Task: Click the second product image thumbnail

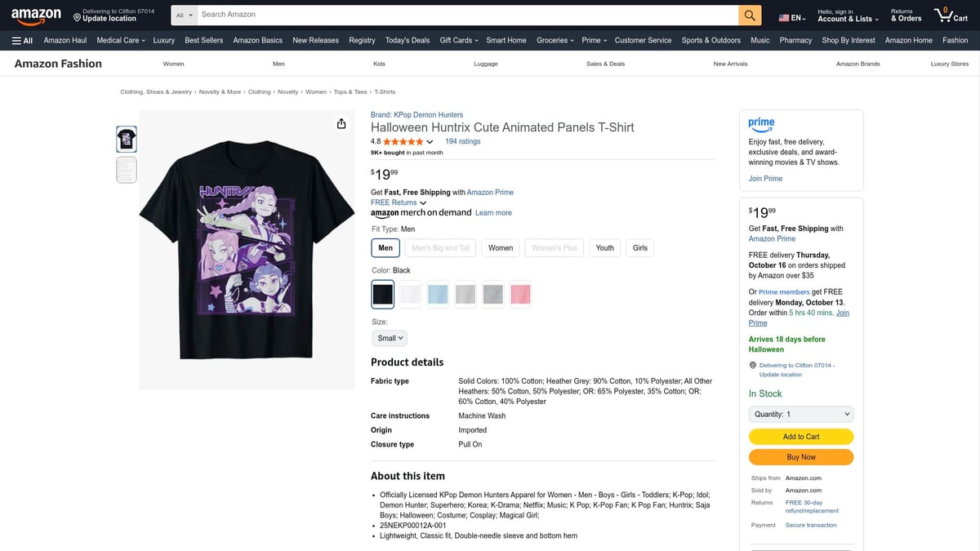Action: [127, 169]
